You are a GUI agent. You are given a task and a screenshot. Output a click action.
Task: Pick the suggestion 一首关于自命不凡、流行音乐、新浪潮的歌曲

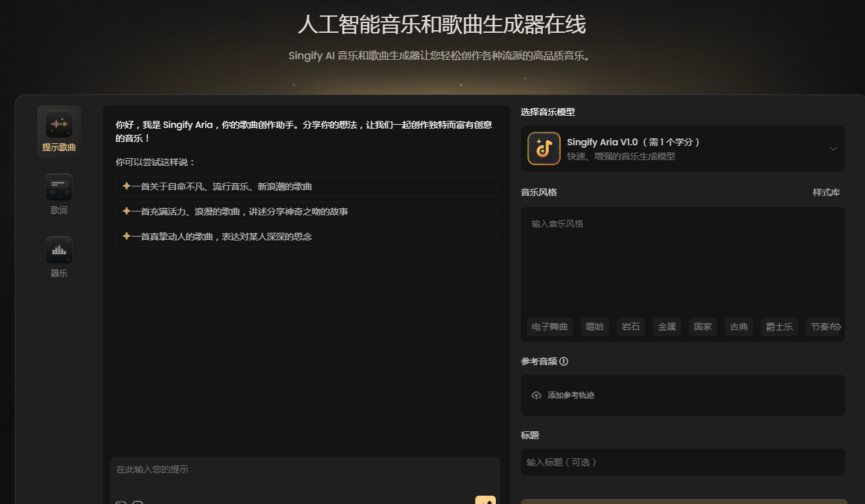[x=307, y=186]
